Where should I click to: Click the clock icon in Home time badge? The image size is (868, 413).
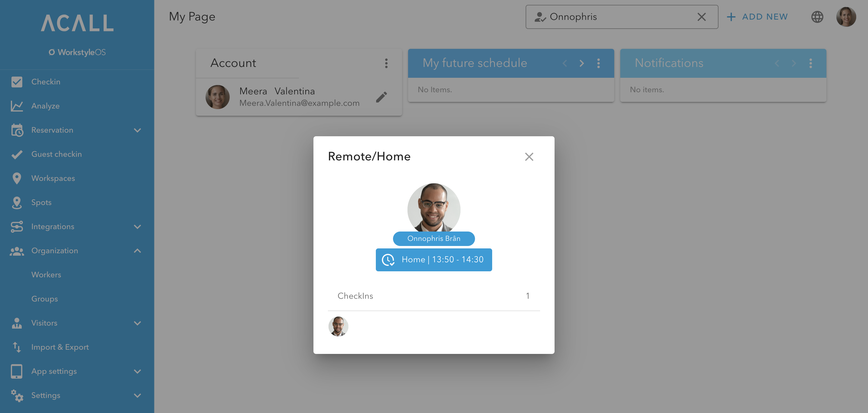click(388, 260)
